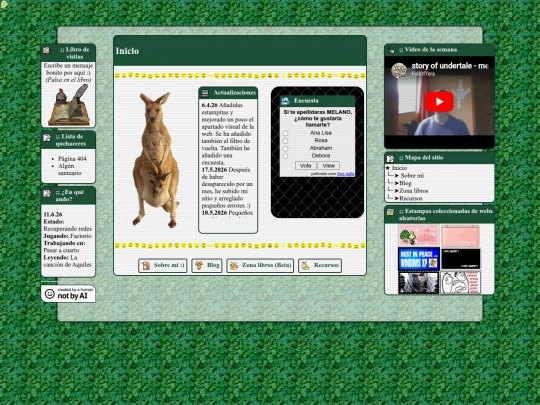Click the Jugando: Factorio status line
The image size is (540, 405).
(x=68, y=236)
